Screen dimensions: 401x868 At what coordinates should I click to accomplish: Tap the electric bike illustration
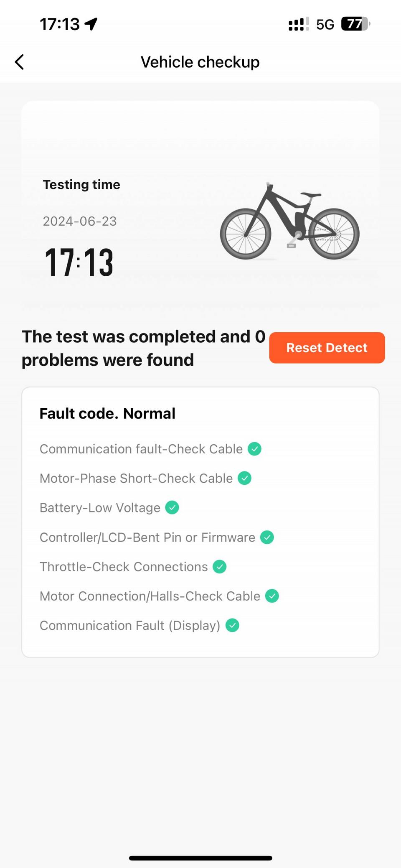tap(290, 221)
